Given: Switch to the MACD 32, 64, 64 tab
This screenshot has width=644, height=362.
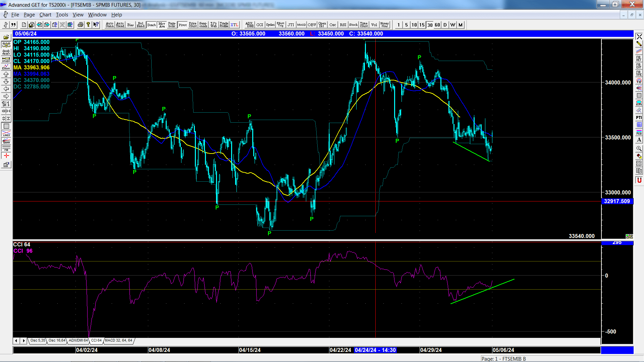Looking at the screenshot, I should 119,340.
